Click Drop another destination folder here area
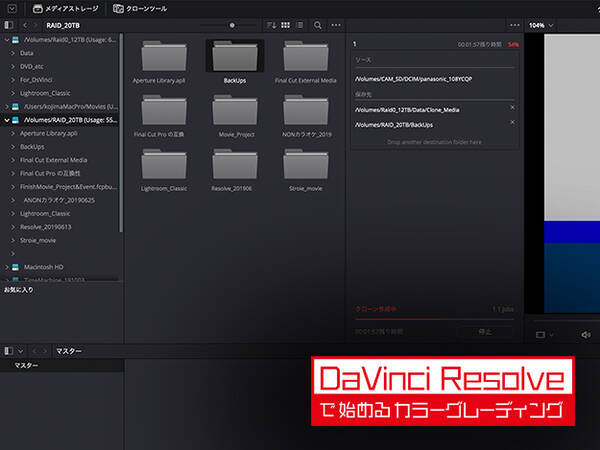Image resolution: width=600 pixels, height=450 pixels. 434,142
